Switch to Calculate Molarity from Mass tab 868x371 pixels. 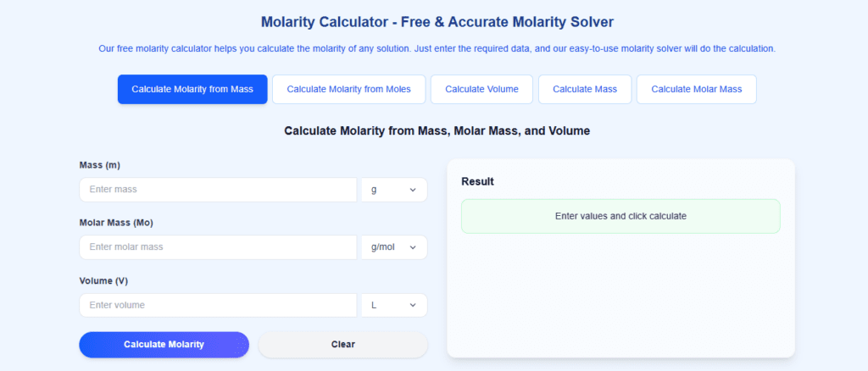pyautogui.click(x=192, y=90)
